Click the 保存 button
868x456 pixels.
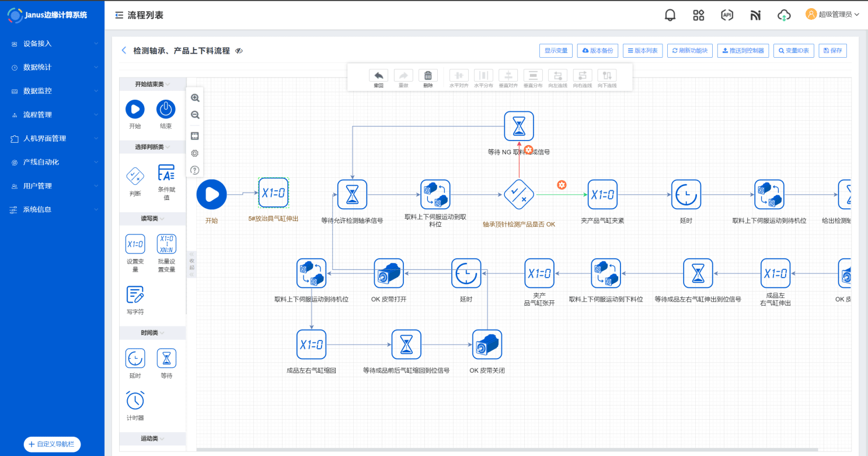click(x=832, y=51)
